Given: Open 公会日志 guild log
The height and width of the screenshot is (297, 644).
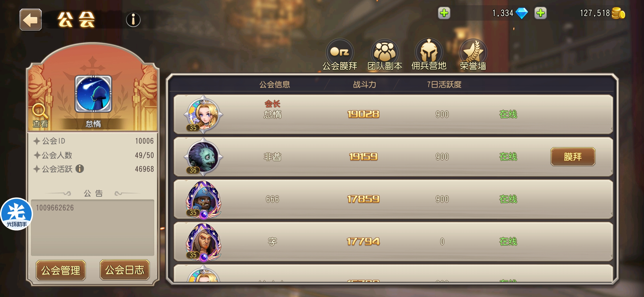Looking at the screenshot, I should pyautogui.click(x=125, y=270).
